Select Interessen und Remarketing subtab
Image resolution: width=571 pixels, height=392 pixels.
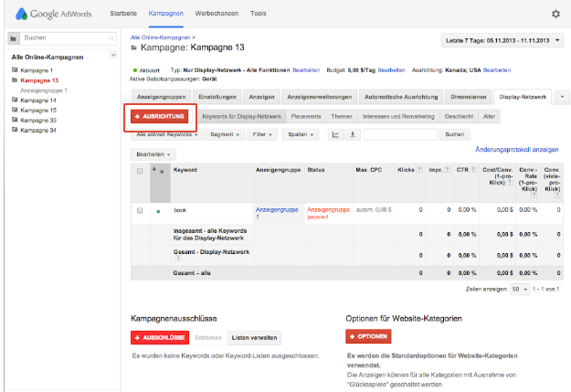point(398,117)
